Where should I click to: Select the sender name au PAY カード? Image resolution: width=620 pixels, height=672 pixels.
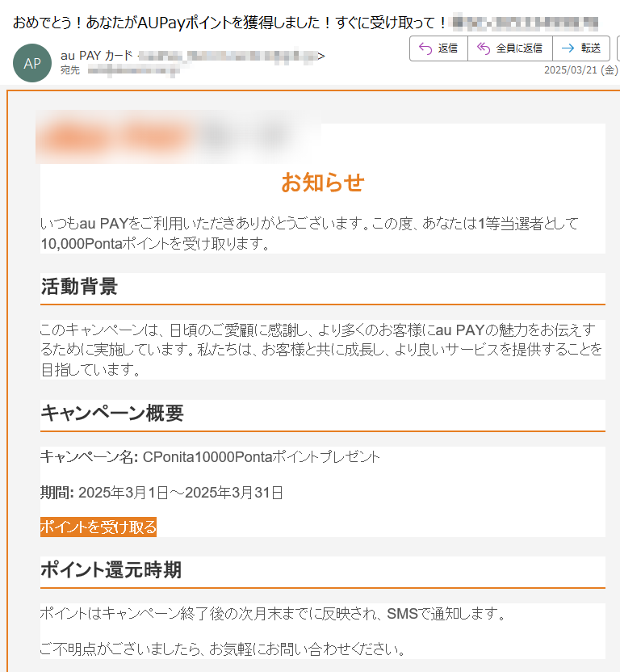[97, 56]
